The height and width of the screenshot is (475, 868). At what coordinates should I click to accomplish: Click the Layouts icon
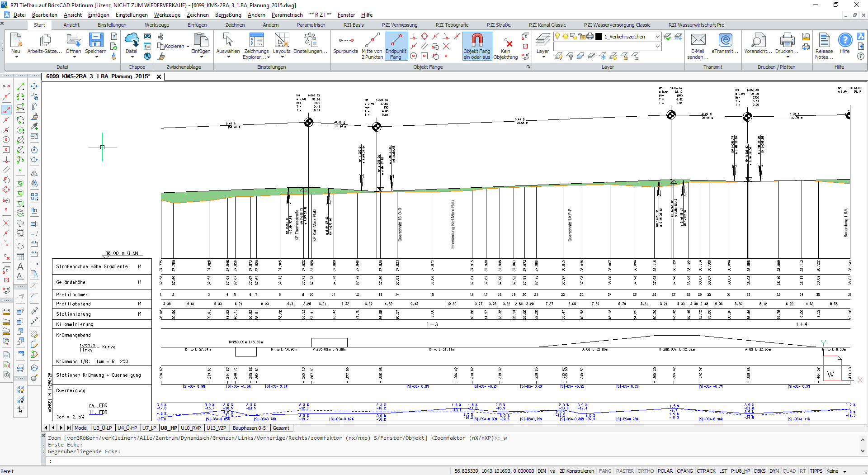[282, 40]
